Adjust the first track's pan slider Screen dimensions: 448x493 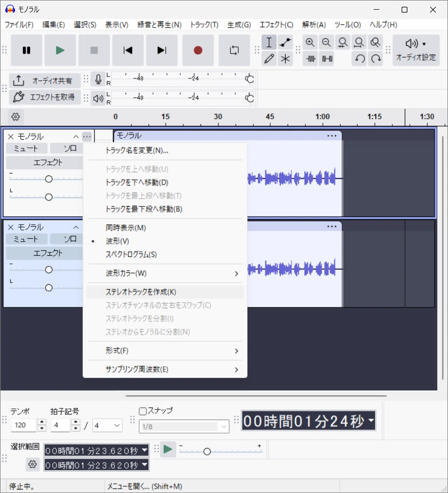click(49, 197)
